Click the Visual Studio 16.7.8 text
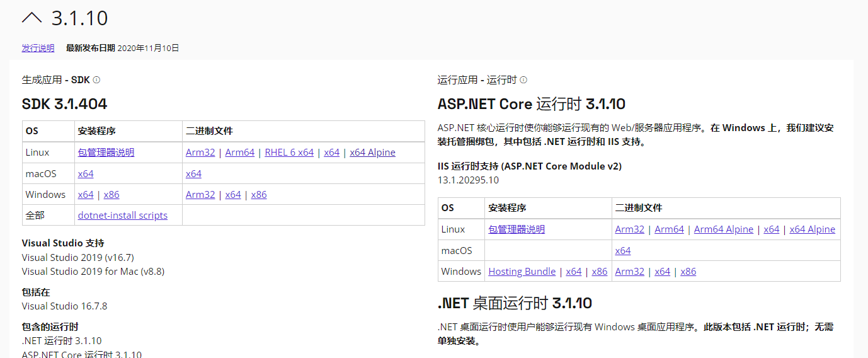The image size is (868, 358). click(65, 306)
